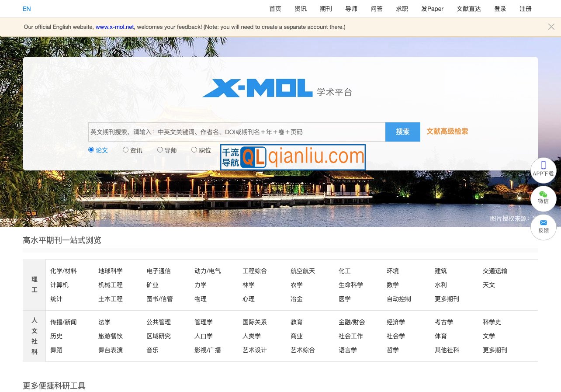Select the 职位 search scope option
The width and height of the screenshot is (561, 392).
coord(194,149)
